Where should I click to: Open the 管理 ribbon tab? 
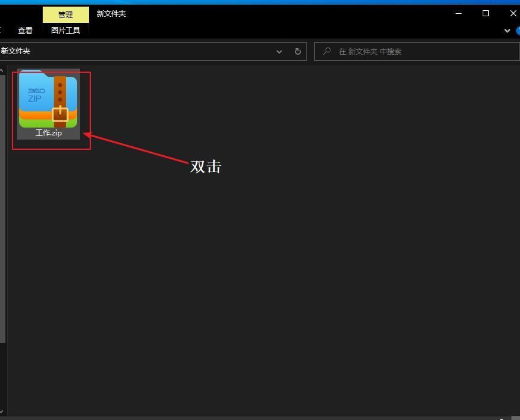[x=66, y=15]
